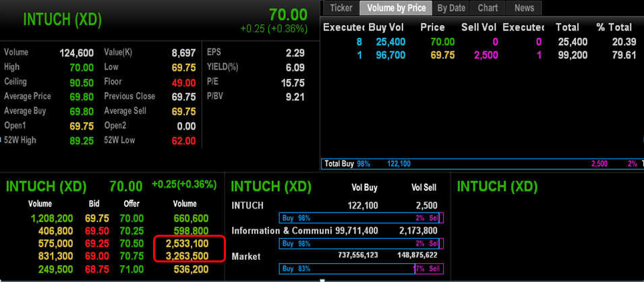This screenshot has height=282, width=644.
Task: Click the +0.25 (+0.36%) change under top price
Action: [x=274, y=29]
